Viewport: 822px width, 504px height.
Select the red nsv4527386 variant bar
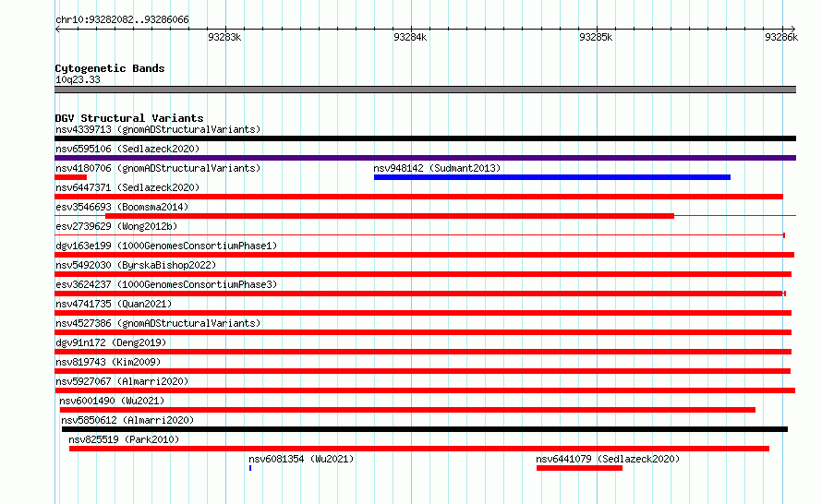click(423, 332)
